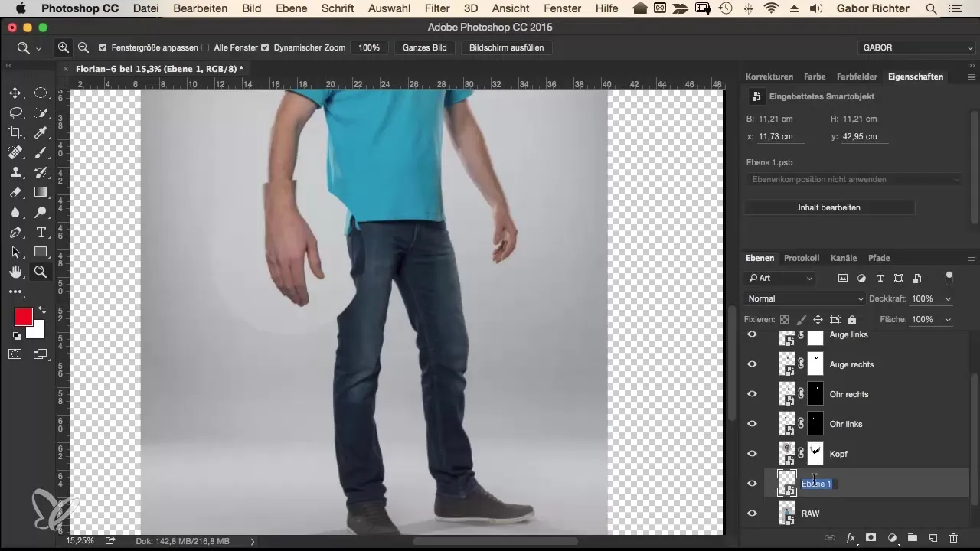This screenshot has height=551, width=980.
Task: Select the Move tool
Action: pyautogui.click(x=15, y=93)
